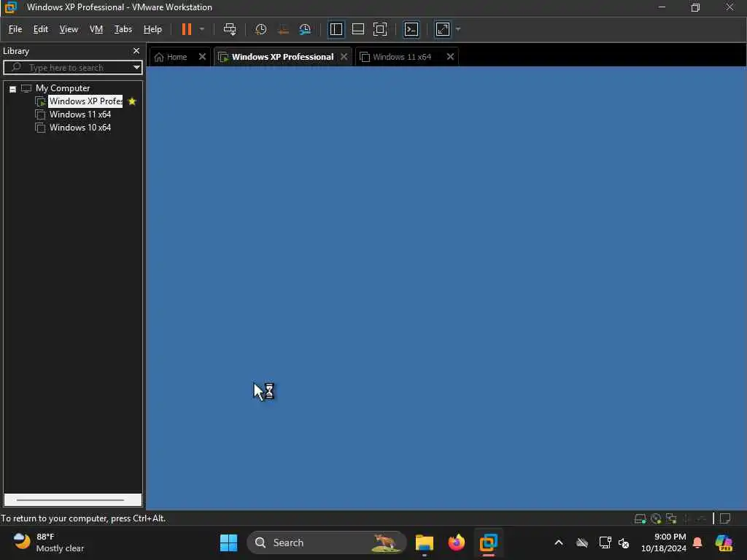Open Firefox from the taskbar
Viewport: 747px width, 560px height.
point(457,542)
